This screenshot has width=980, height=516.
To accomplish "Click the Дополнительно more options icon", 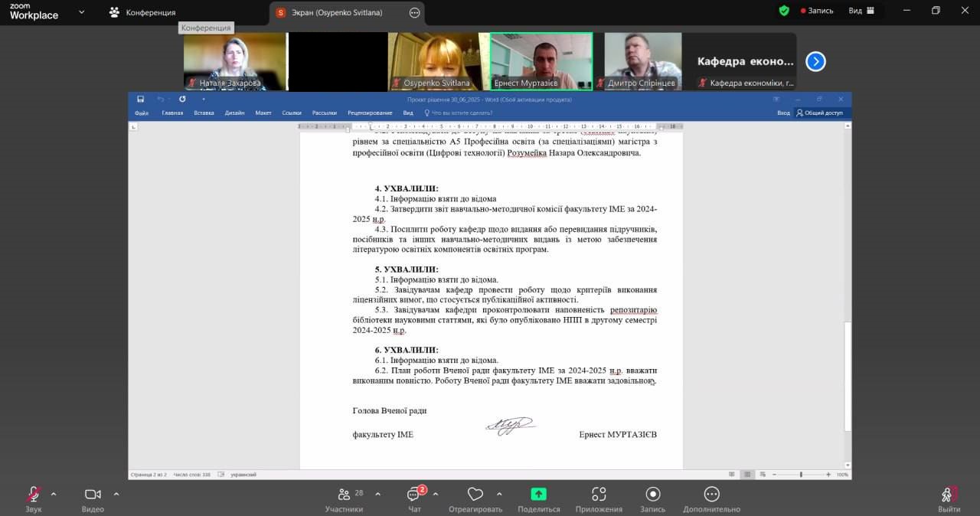I will pos(711,495).
